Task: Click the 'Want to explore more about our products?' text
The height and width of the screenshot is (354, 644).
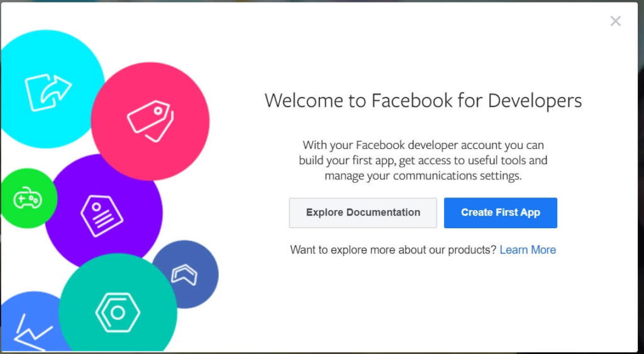Action: (x=394, y=250)
